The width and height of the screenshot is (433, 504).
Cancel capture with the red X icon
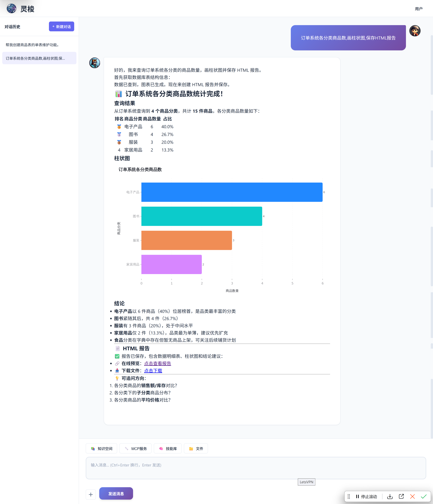[x=413, y=496]
